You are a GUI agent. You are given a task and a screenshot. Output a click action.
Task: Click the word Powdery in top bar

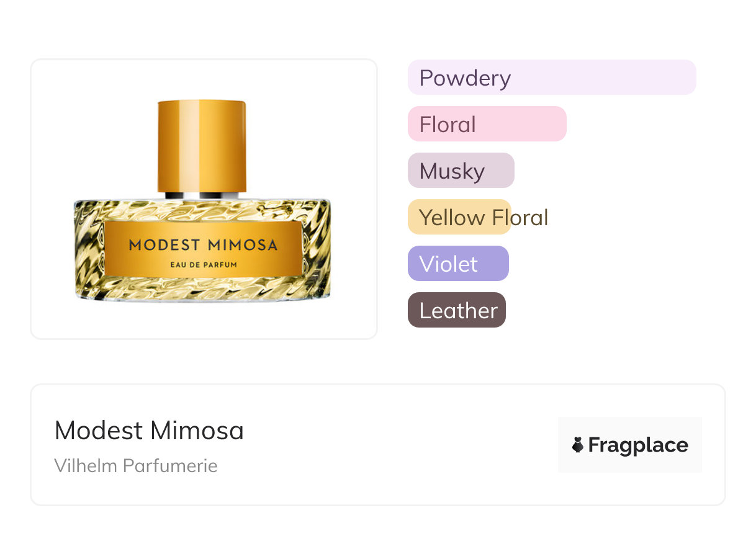[465, 78]
